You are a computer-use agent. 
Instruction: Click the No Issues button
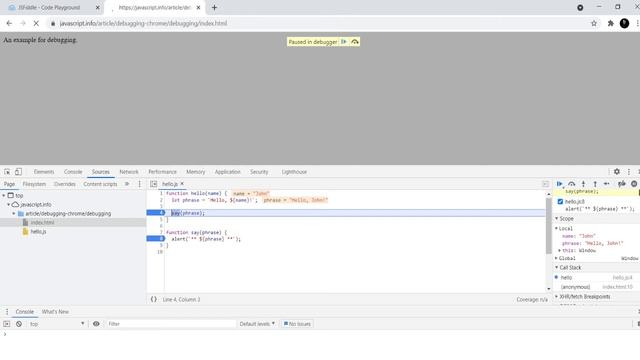point(298,324)
